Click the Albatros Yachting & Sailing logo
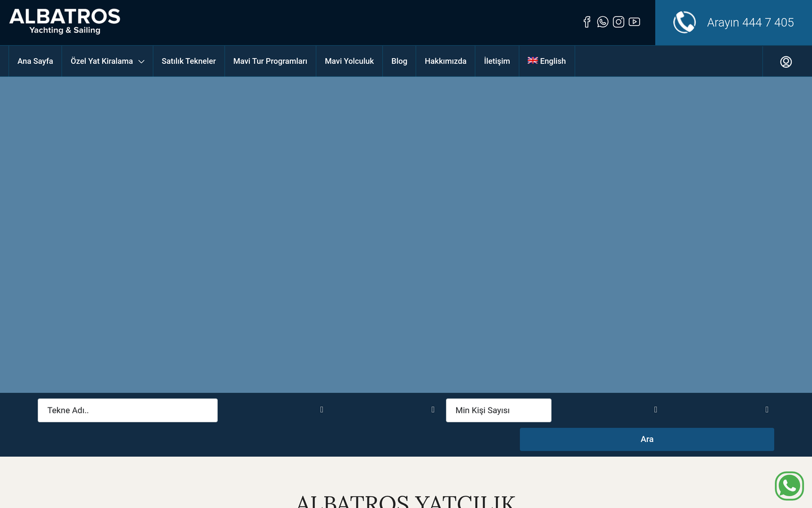The height and width of the screenshot is (508, 812). [65, 22]
